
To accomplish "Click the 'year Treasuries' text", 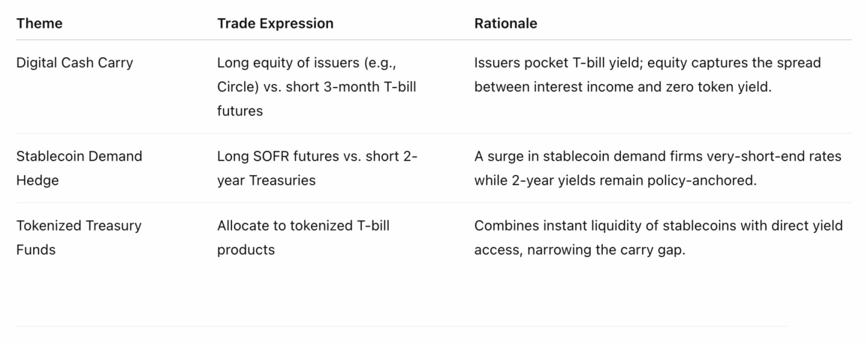I will click(x=266, y=180).
